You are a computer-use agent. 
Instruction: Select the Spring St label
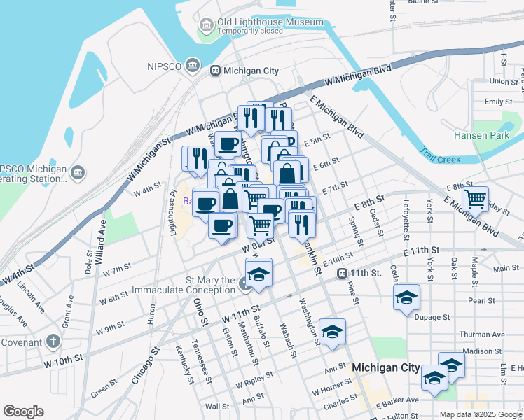click(356, 232)
